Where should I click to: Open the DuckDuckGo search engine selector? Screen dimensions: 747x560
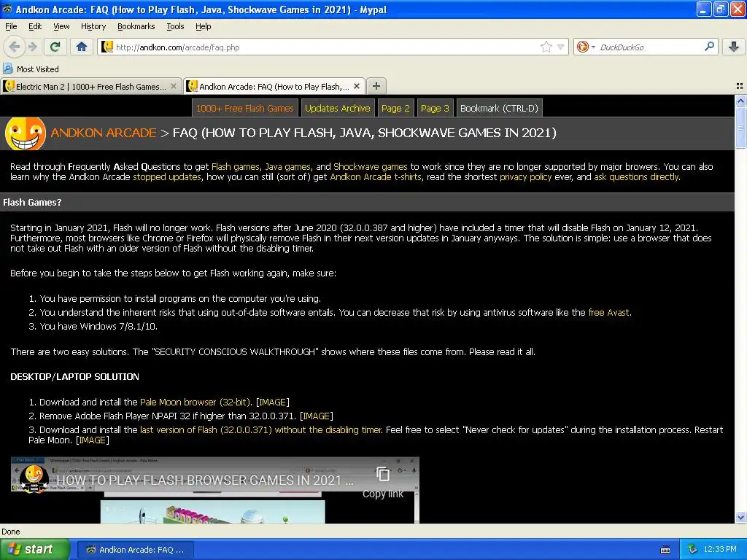[586, 47]
